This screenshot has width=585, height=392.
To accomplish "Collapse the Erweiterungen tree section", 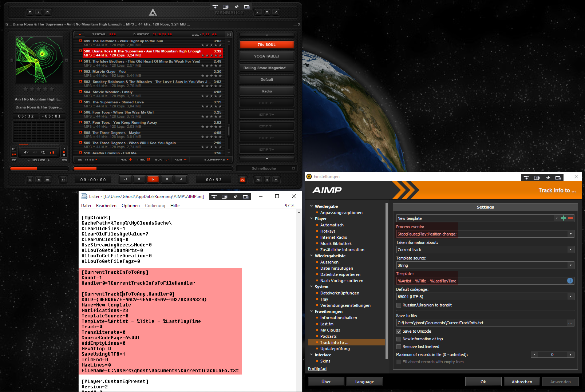I will pyautogui.click(x=312, y=312).
